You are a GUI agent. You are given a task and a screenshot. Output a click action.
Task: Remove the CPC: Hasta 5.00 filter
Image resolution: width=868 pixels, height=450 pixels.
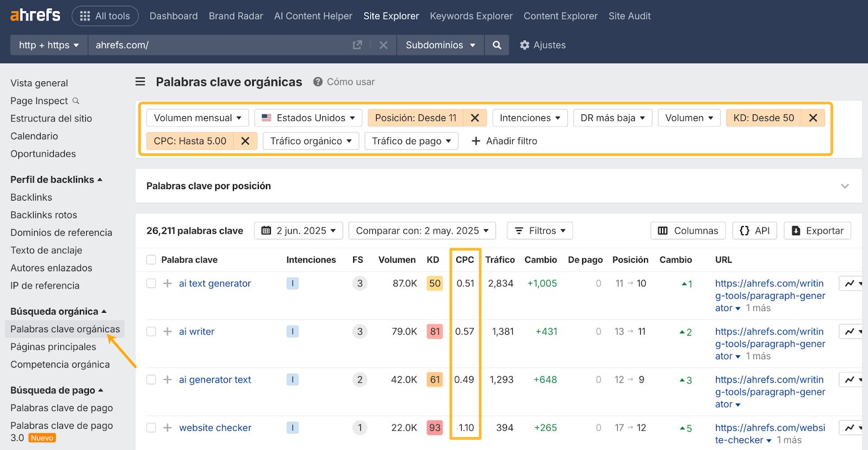(x=245, y=141)
